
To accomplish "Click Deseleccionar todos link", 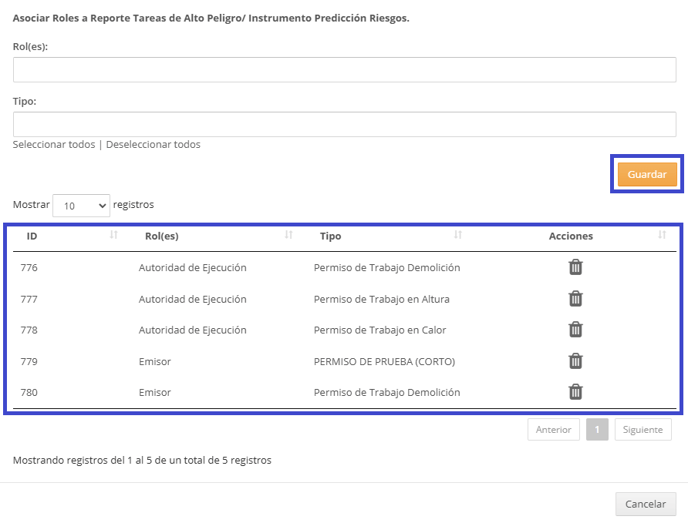I will 153,144.
